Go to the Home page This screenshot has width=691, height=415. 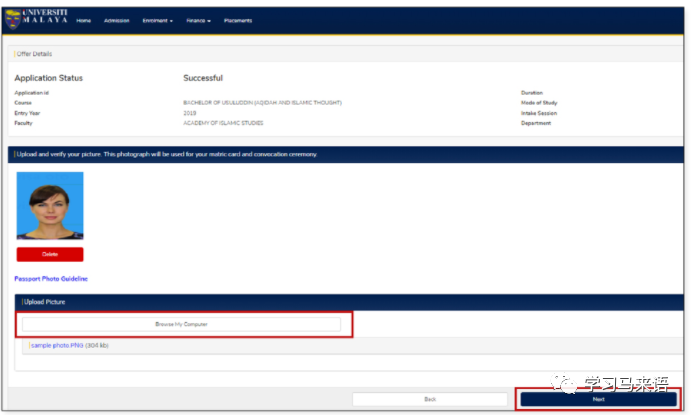click(84, 21)
